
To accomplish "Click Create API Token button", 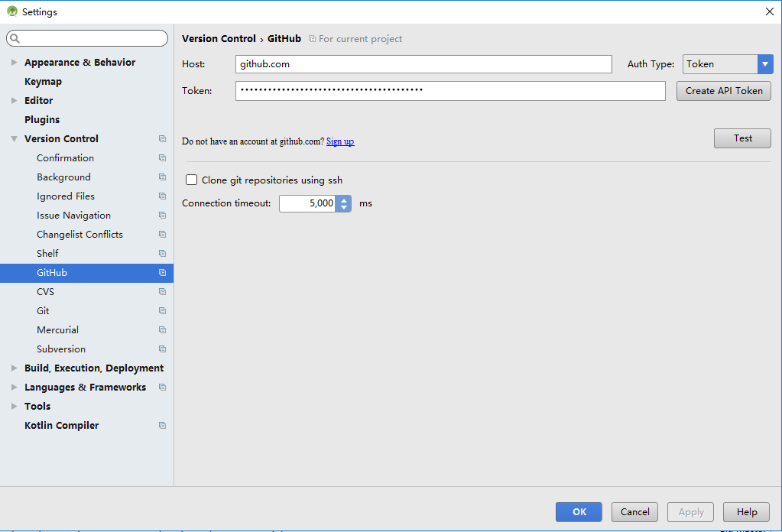I will (x=724, y=91).
